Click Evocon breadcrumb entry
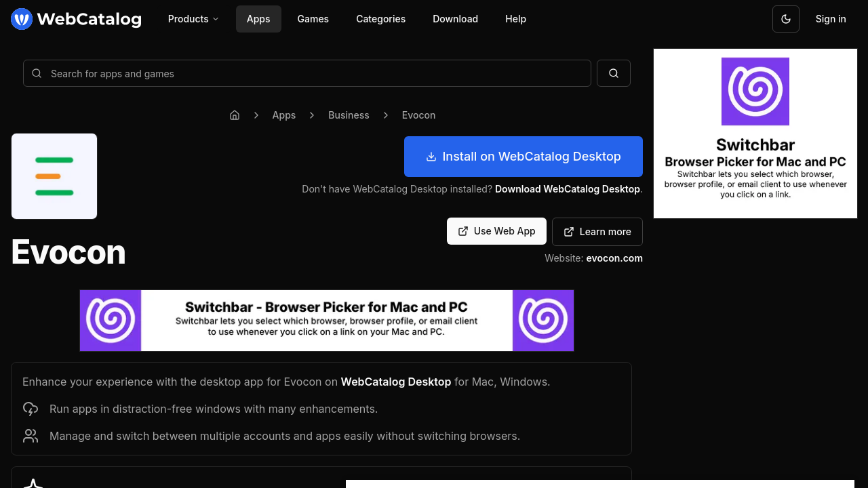This screenshot has width=868, height=488. [x=418, y=115]
